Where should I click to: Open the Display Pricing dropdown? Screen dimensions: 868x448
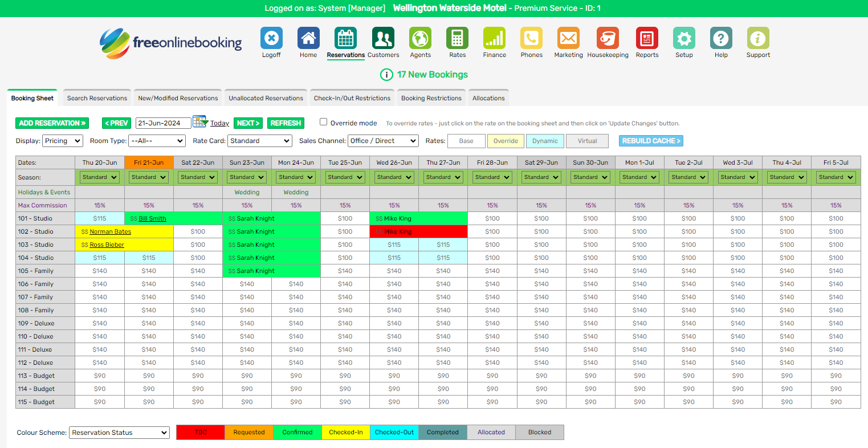63,141
